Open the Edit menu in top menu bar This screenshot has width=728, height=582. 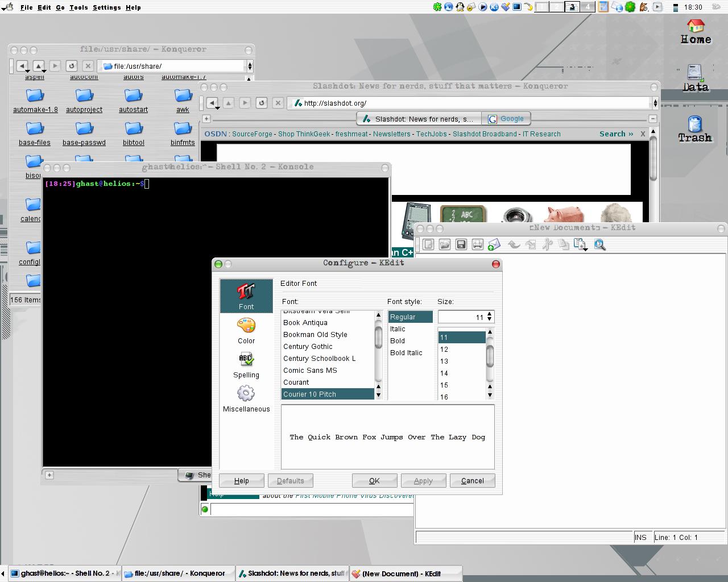tap(44, 7)
